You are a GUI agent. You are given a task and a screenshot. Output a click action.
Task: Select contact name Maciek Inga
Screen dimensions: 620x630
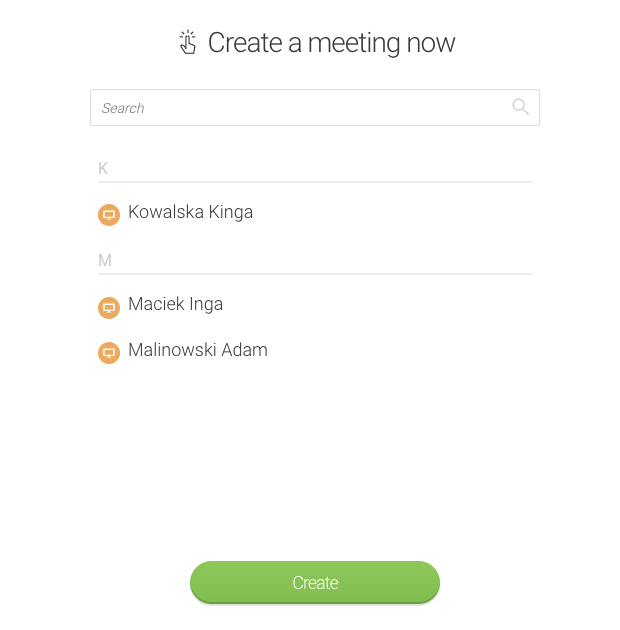click(x=175, y=304)
